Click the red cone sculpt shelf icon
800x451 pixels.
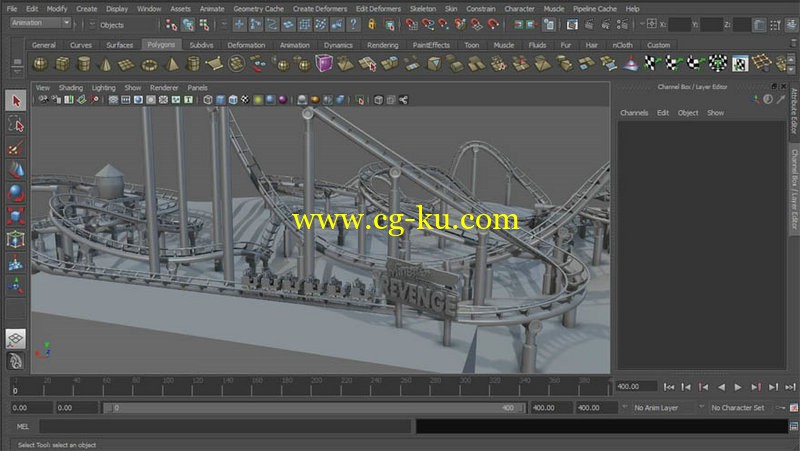[631, 64]
